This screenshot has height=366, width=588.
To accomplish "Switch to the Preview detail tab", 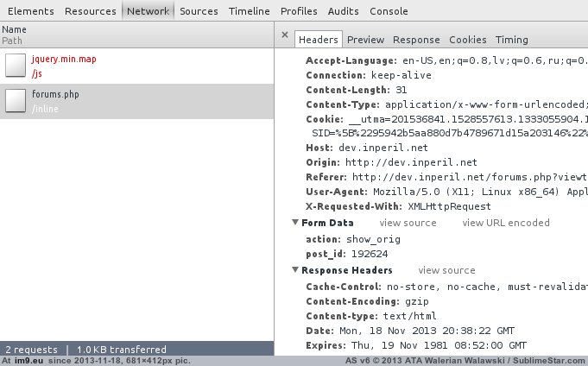I will (365, 40).
